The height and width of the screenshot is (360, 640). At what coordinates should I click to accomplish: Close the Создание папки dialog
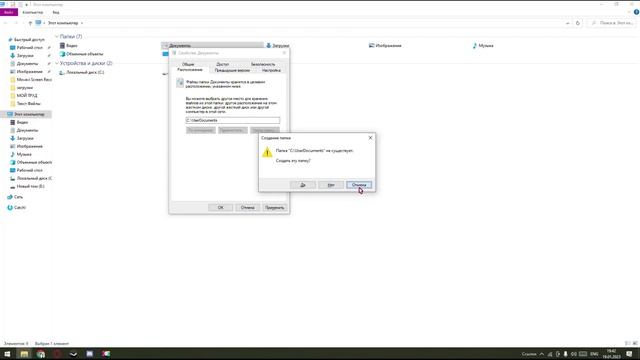(370, 138)
